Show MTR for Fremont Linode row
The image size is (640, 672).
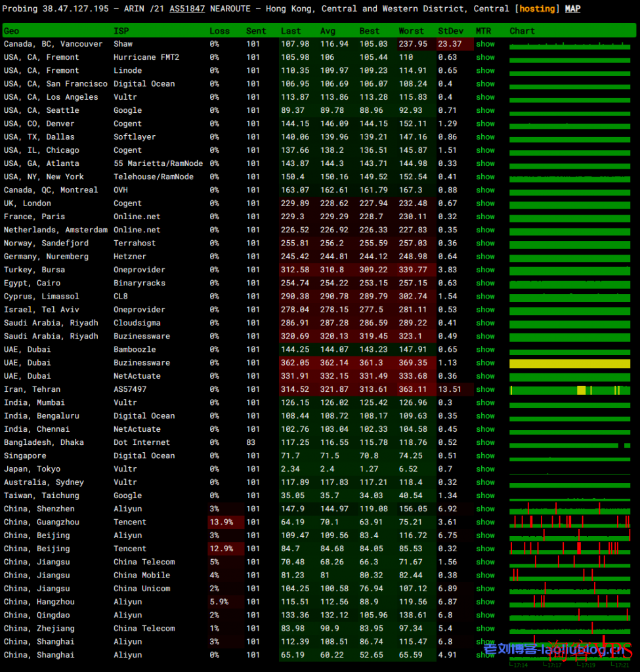click(485, 70)
